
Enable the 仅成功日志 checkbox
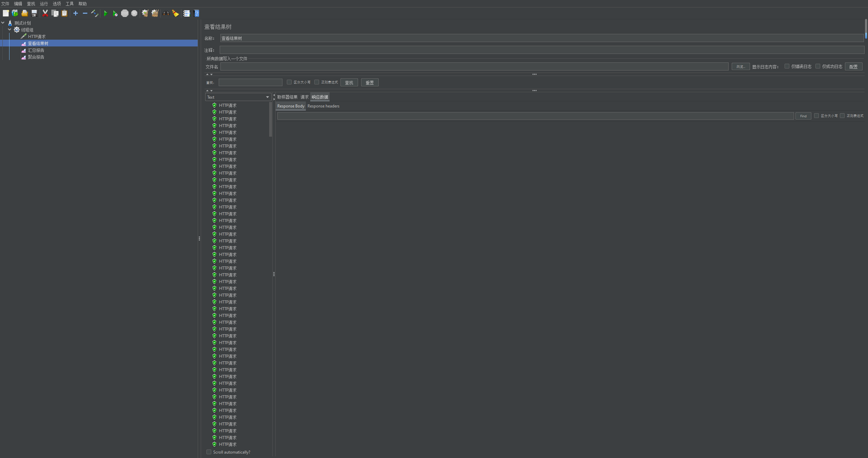tap(818, 66)
